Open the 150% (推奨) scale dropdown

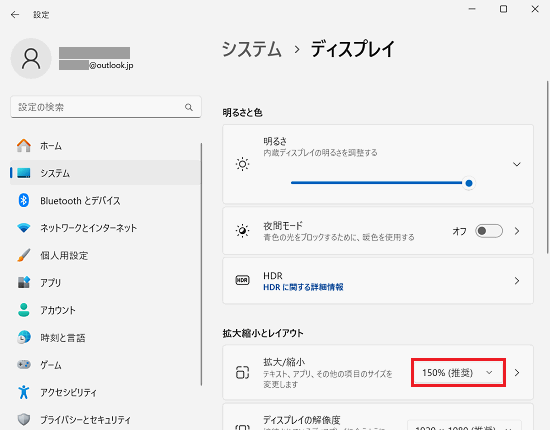pos(458,372)
